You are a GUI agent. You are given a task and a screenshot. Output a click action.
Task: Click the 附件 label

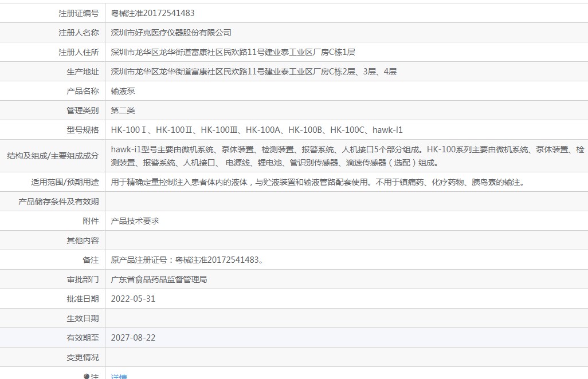(91, 221)
